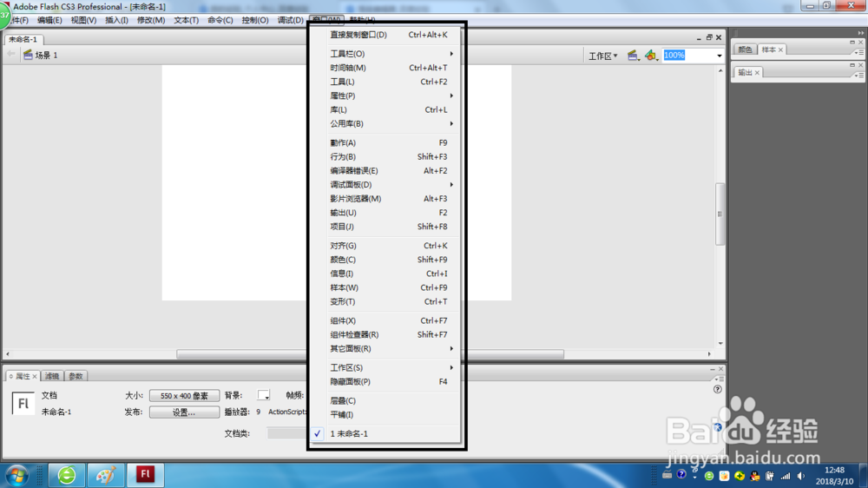Screen dimensions: 868x488
Task: Click the keyboard input tray icon
Action: (667, 475)
